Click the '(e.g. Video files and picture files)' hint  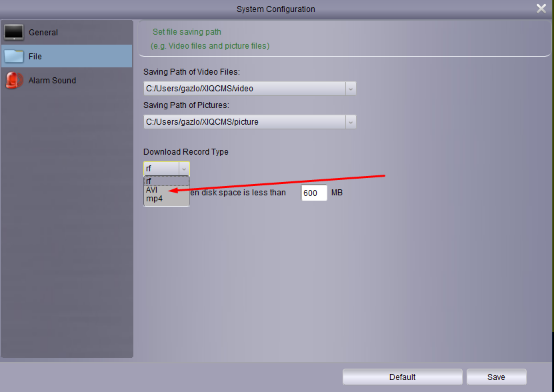pyautogui.click(x=210, y=46)
